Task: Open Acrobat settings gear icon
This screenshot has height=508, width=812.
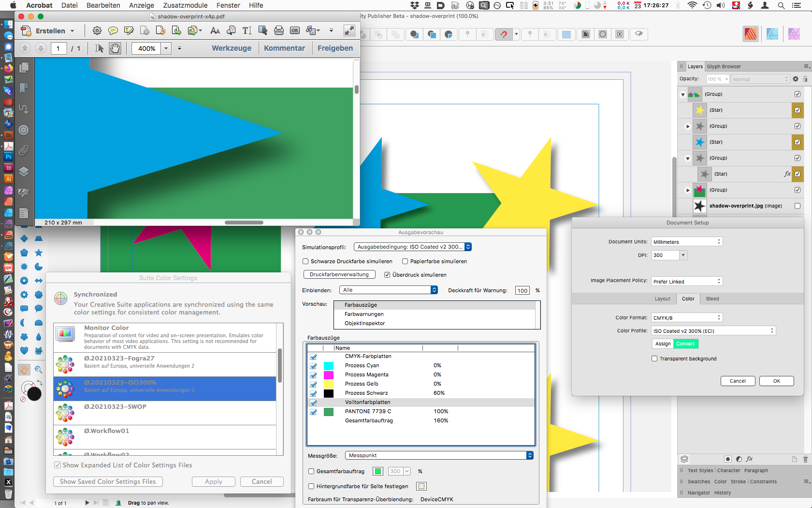Action: point(97,30)
